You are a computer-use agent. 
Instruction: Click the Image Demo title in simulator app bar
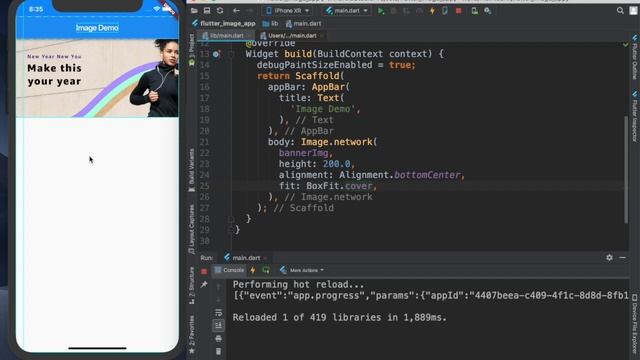click(97, 28)
